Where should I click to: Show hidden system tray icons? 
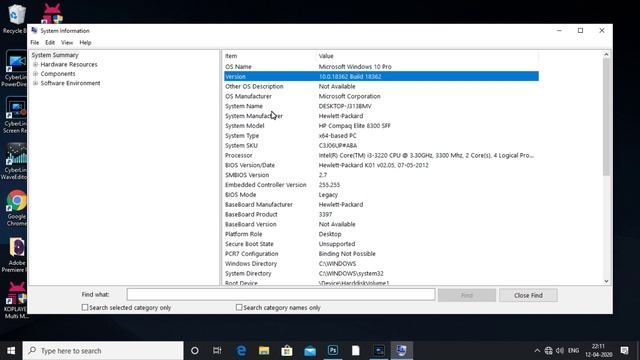coord(537,351)
